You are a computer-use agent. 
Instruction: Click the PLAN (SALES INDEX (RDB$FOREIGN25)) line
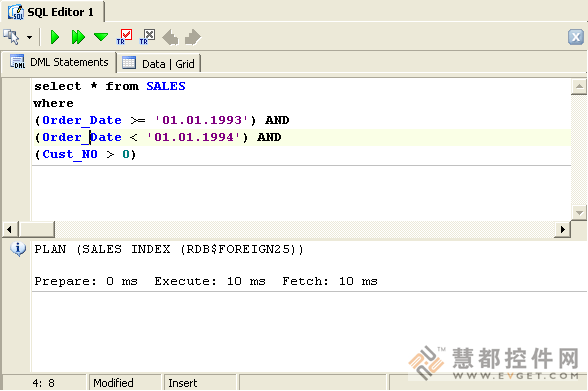click(169, 249)
